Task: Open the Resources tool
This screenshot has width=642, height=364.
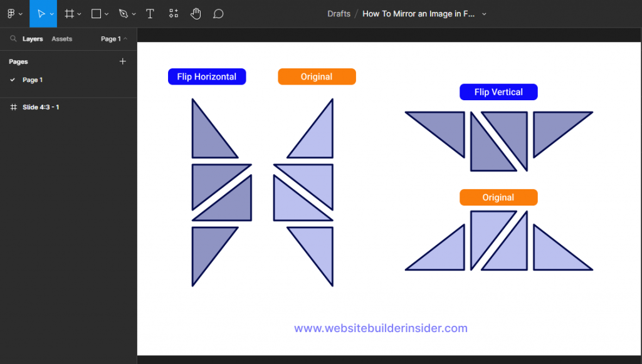Action: [174, 14]
